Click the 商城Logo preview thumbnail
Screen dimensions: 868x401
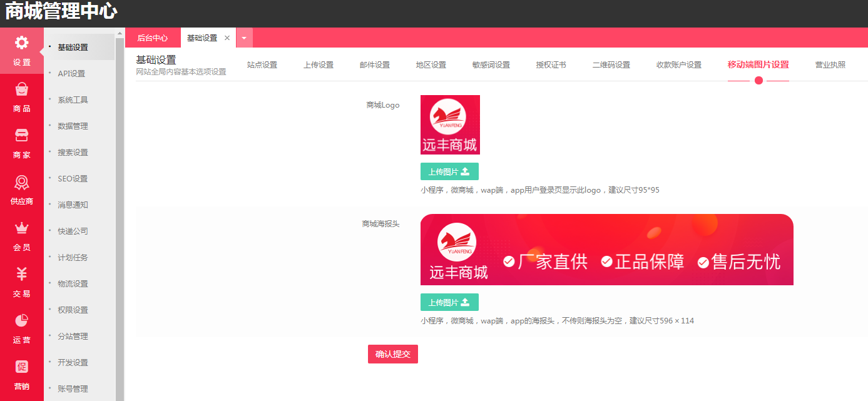[450, 124]
